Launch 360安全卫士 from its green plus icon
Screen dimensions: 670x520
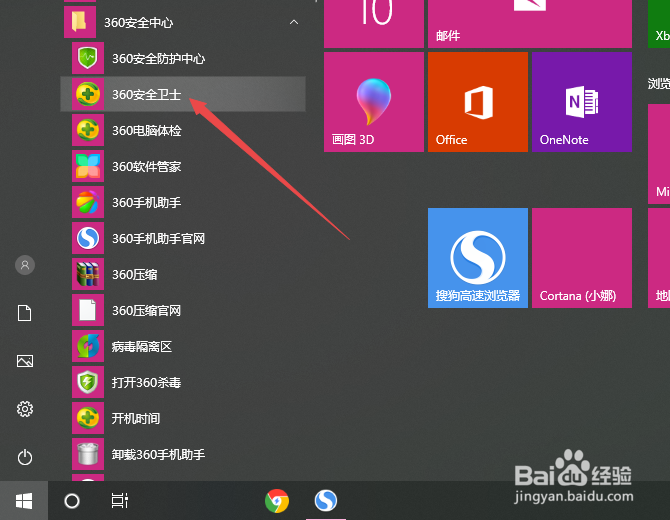pyautogui.click(x=88, y=94)
